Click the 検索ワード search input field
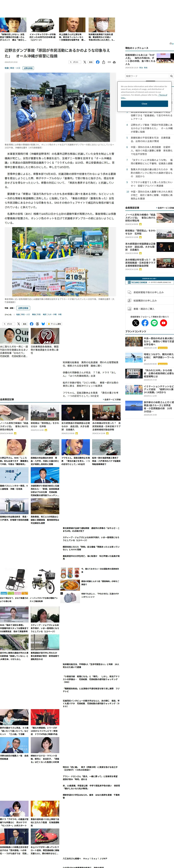The image size is (174, 868). 147,76
